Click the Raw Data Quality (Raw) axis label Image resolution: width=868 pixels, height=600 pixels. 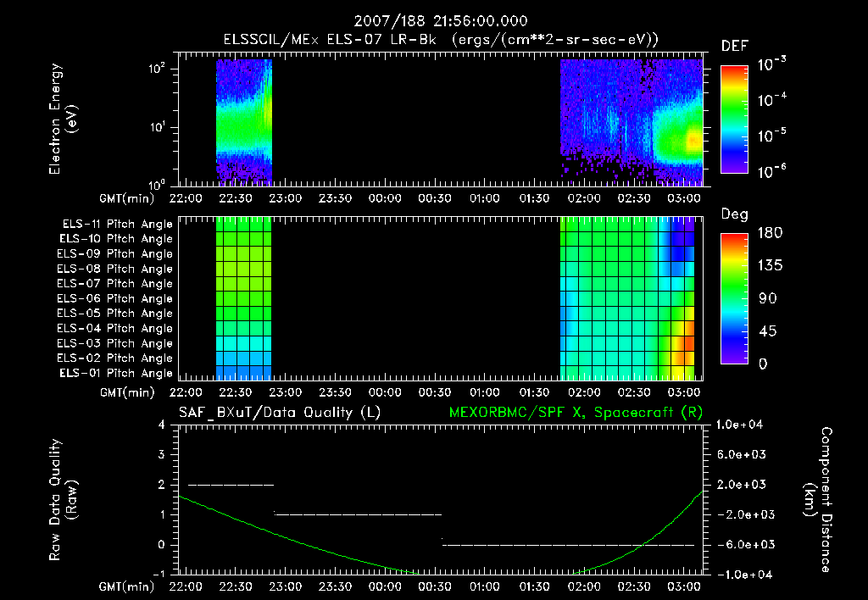tap(63, 500)
